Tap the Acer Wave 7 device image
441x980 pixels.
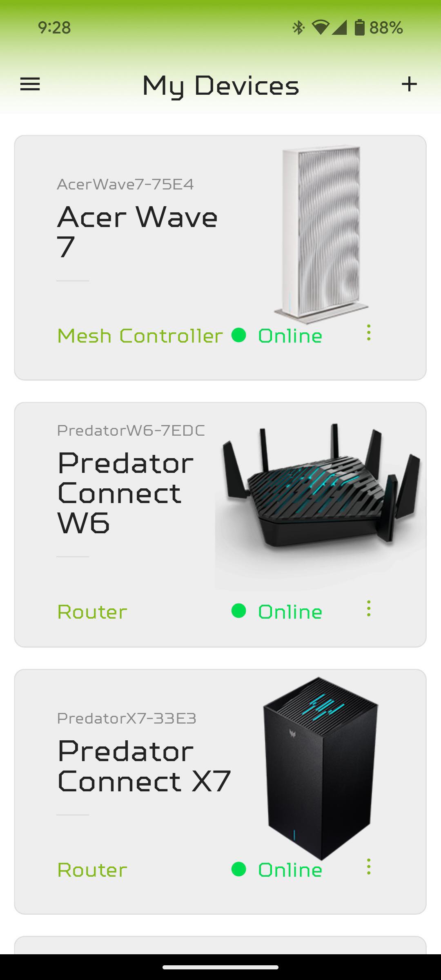[x=321, y=235]
